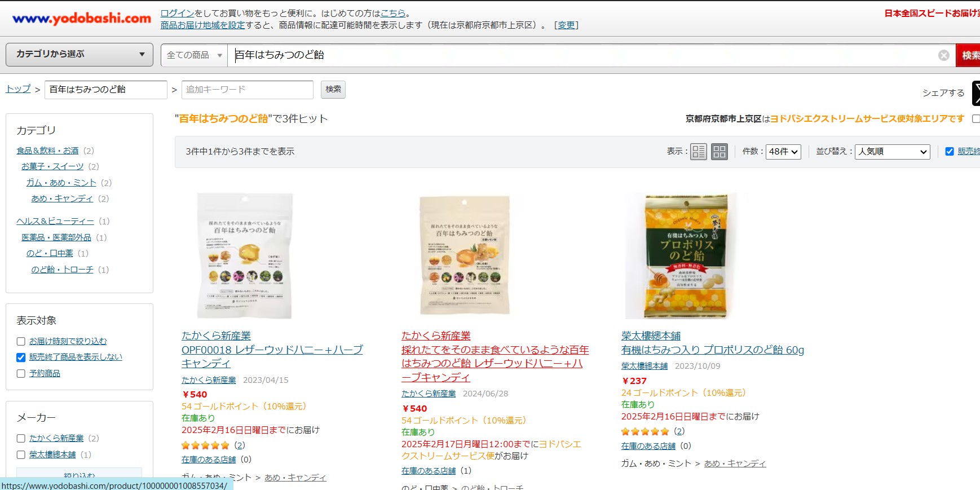Image resolution: width=980 pixels, height=490 pixels.
Task: Click the ログイン link
Action: point(178,13)
